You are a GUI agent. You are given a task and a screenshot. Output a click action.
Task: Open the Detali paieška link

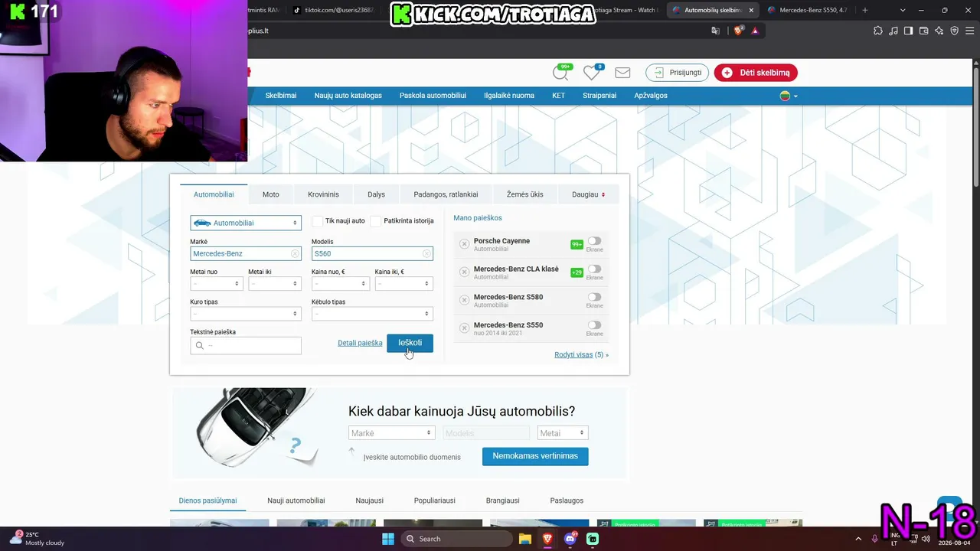coord(360,343)
